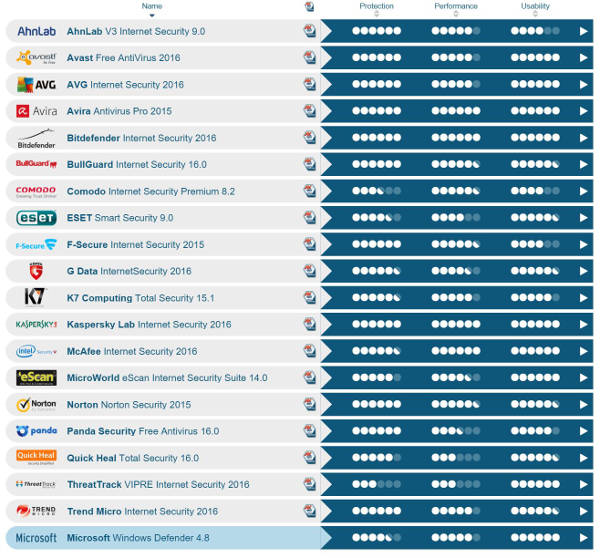
Task: Select the K7 Computing logo
Action: click(x=36, y=298)
